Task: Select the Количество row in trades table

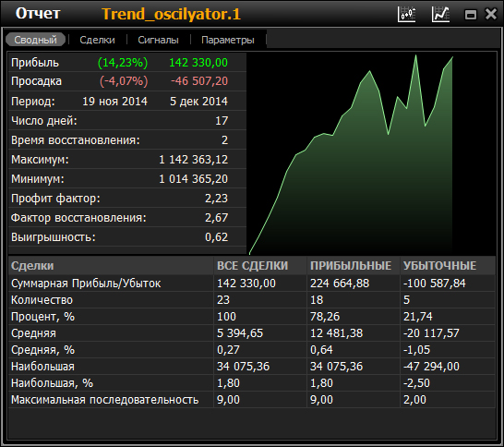Action: [x=252, y=300]
